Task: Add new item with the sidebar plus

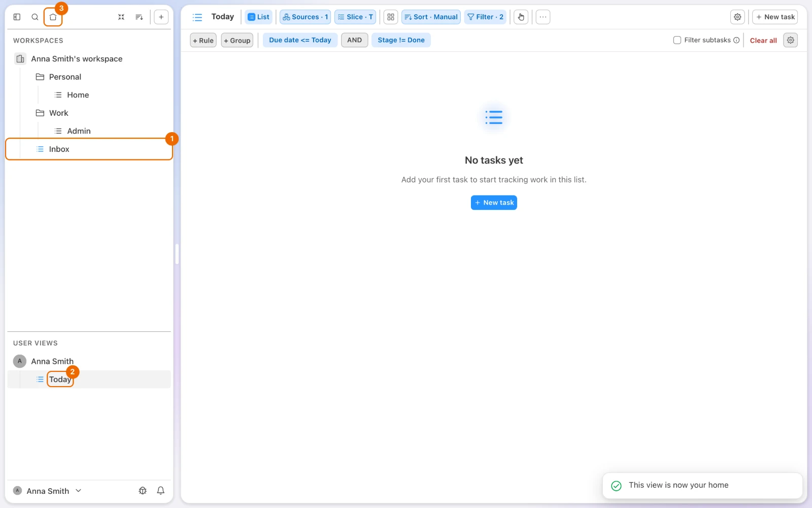Action: click(x=161, y=17)
